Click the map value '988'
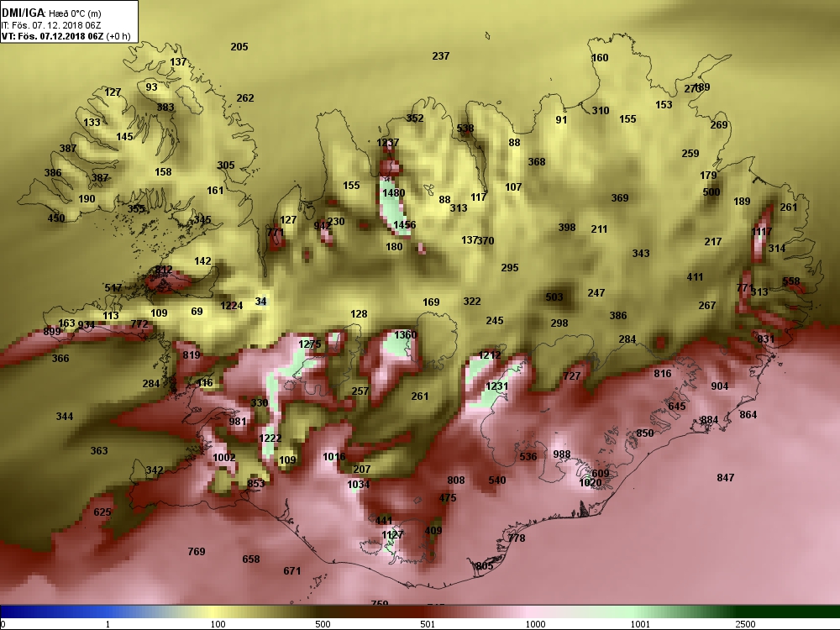 [562, 454]
